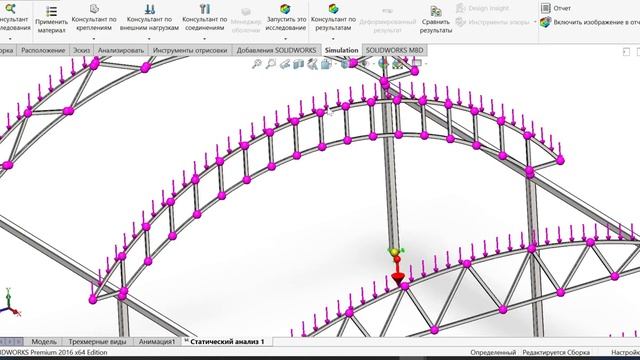The image size is (640, 360).
Task: Click Zoom to Area magnifier icon
Action: pyautogui.click(x=271, y=64)
